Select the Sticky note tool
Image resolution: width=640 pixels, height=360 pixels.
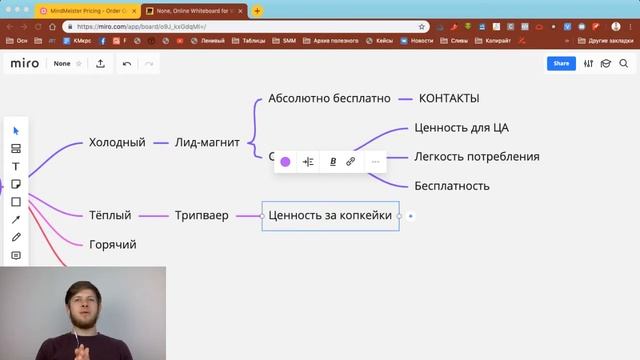pos(16,184)
